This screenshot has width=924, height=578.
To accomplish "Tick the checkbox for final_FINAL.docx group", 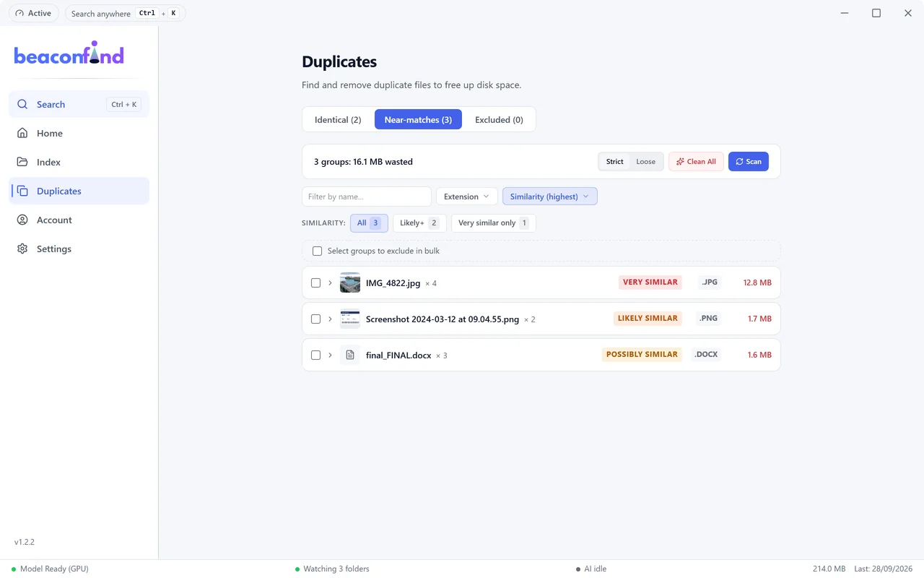I will coord(315,355).
